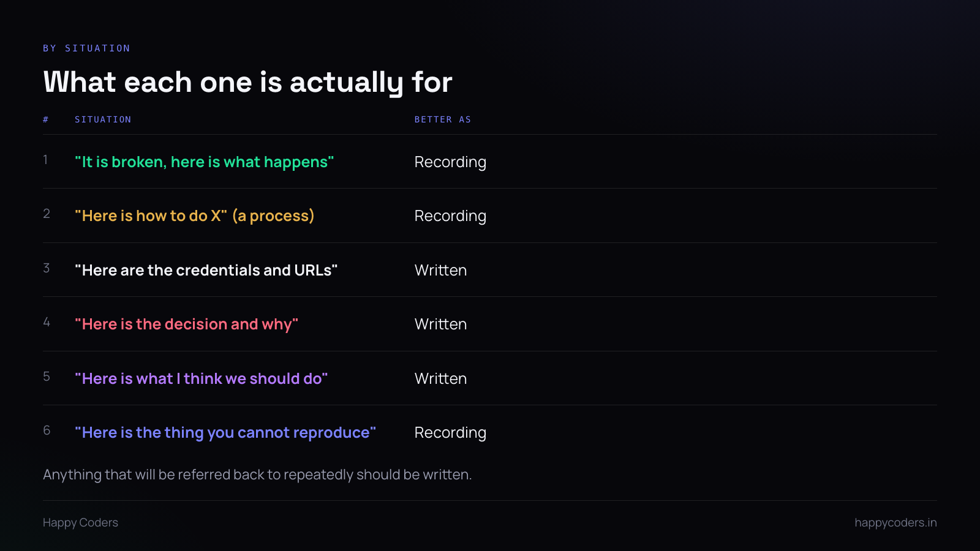Click "Here is the thing you cannot reproduce"
The height and width of the screenshot is (551, 980).
pyautogui.click(x=225, y=433)
